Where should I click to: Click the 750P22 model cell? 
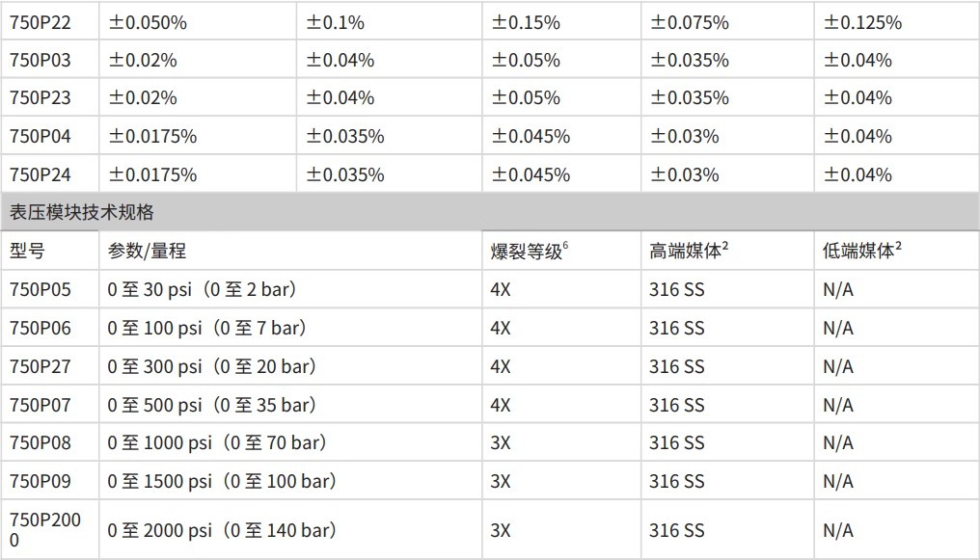pos(41,22)
